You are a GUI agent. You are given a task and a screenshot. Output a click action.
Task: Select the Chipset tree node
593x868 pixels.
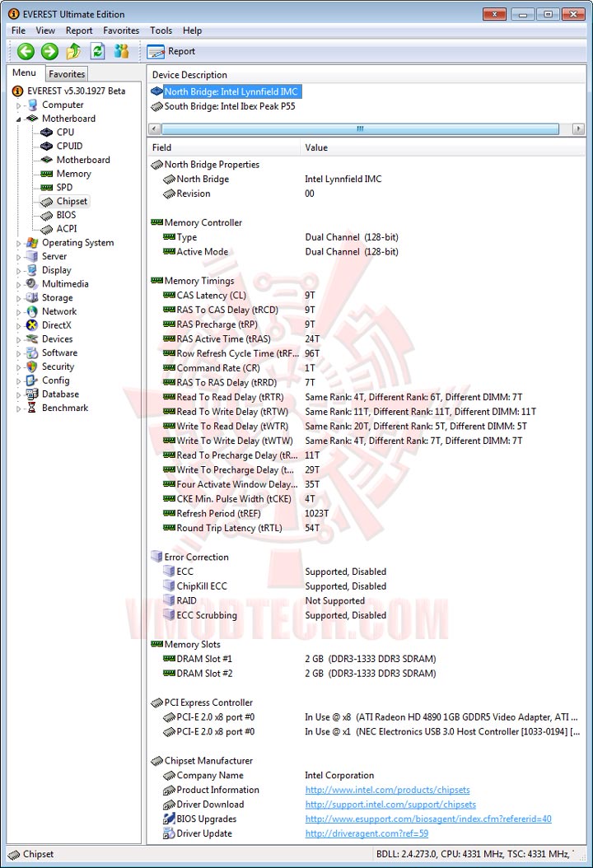[72, 202]
